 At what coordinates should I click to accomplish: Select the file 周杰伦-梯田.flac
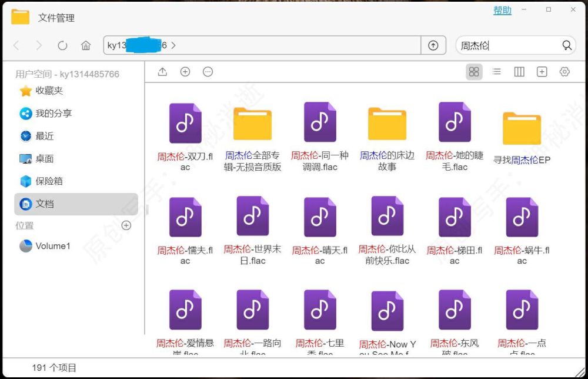(x=455, y=231)
